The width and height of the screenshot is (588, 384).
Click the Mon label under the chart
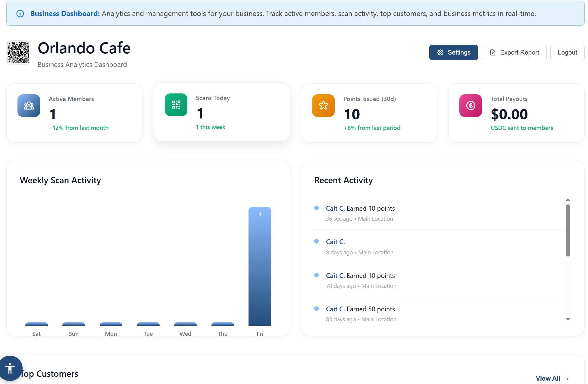[x=111, y=334]
